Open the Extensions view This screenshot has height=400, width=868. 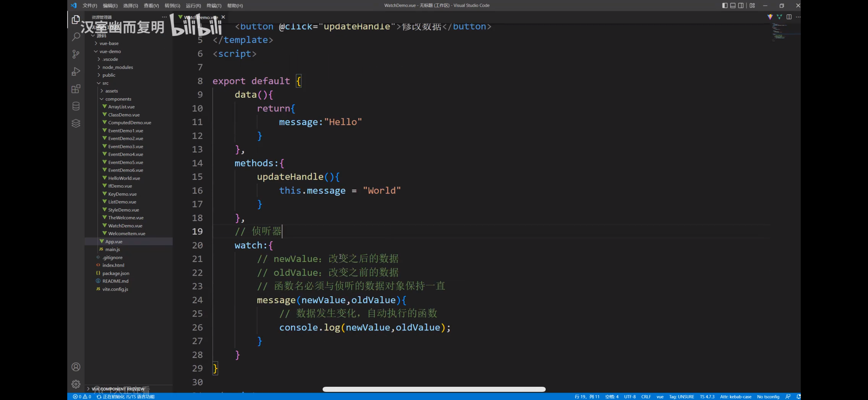pos(76,89)
